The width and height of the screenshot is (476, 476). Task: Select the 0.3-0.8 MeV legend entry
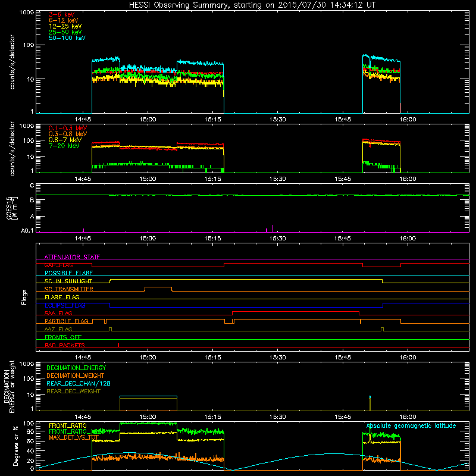[x=68, y=134]
